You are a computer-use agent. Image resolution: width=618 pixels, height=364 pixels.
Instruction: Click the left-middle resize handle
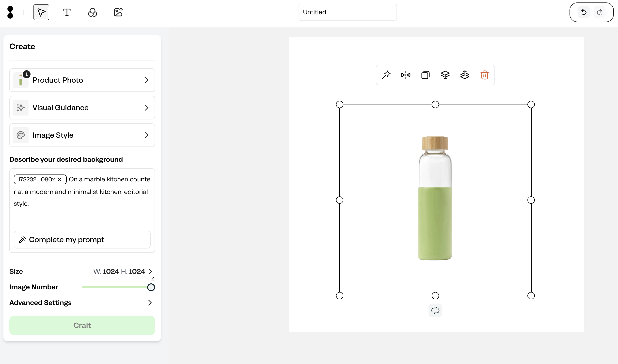340,200
